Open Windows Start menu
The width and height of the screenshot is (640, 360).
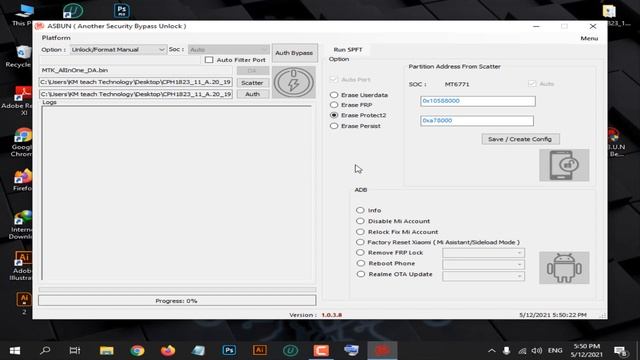[x=15, y=351]
